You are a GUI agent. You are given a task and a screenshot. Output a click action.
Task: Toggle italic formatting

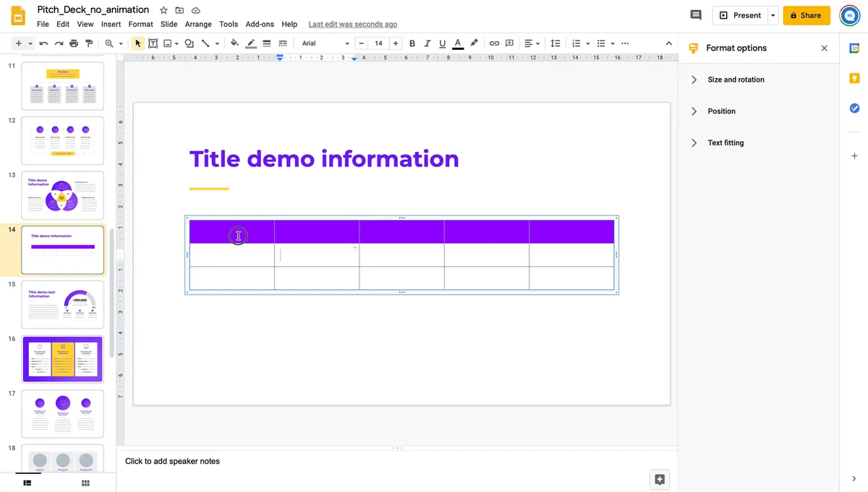coord(427,43)
